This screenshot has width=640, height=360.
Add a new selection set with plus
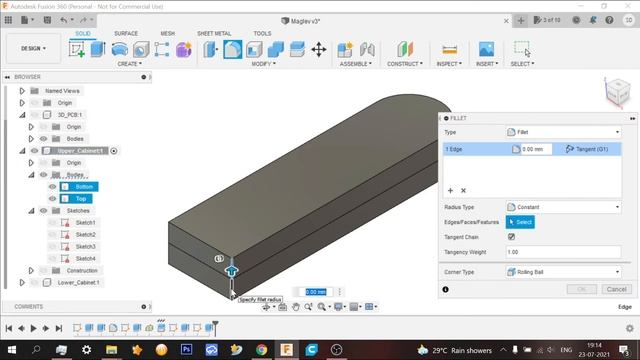coord(450,190)
